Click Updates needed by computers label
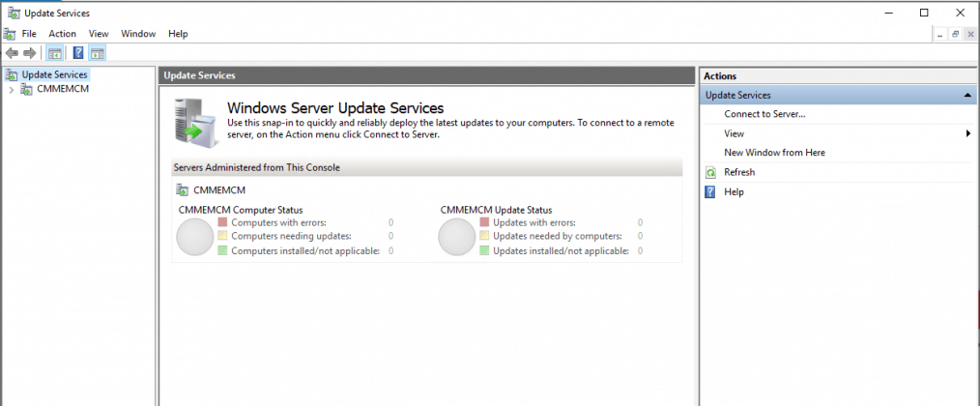Screen dimensions: 980x406 point(558,236)
